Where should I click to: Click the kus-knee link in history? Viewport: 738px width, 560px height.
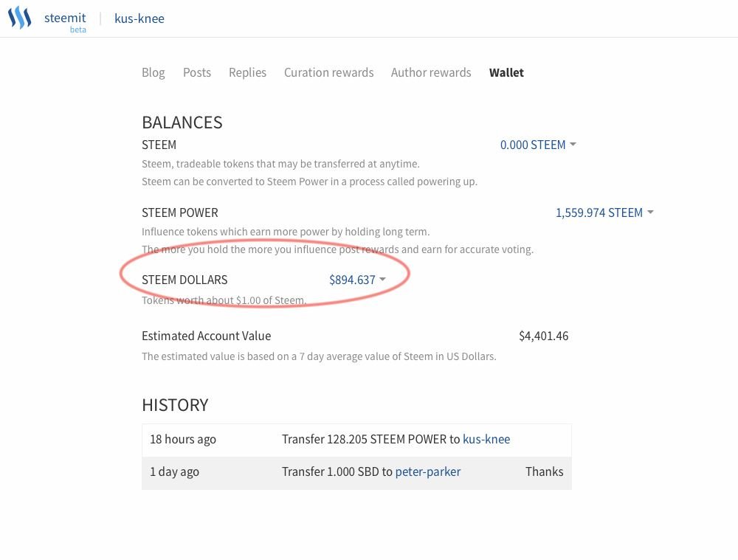(x=486, y=439)
